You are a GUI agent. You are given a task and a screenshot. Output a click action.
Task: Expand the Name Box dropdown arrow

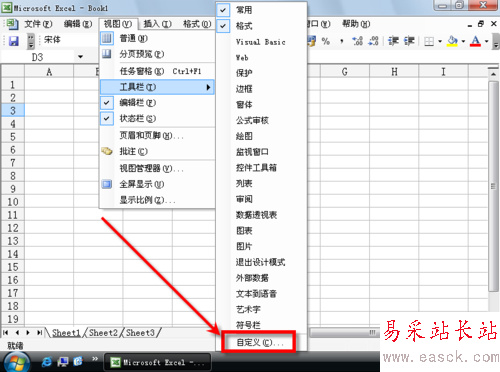pyautogui.click(x=80, y=57)
